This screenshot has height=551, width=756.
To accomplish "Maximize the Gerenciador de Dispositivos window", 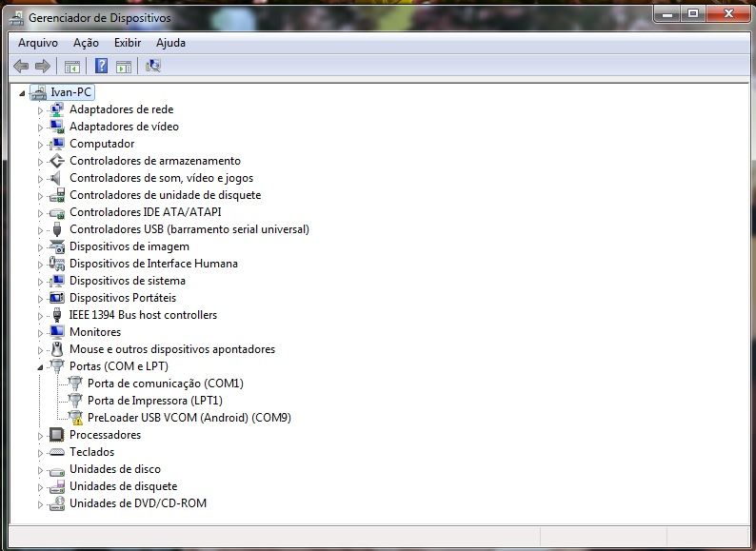I will point(693,14).
